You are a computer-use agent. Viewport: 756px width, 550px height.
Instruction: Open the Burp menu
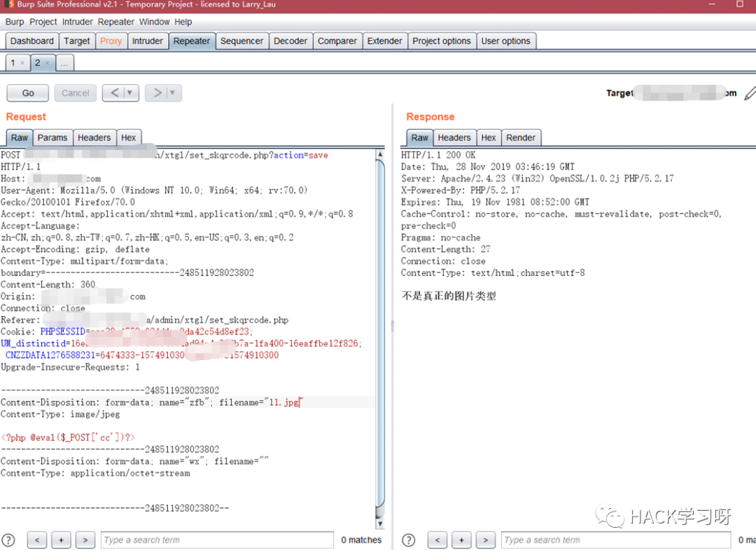tap(15, 22)
